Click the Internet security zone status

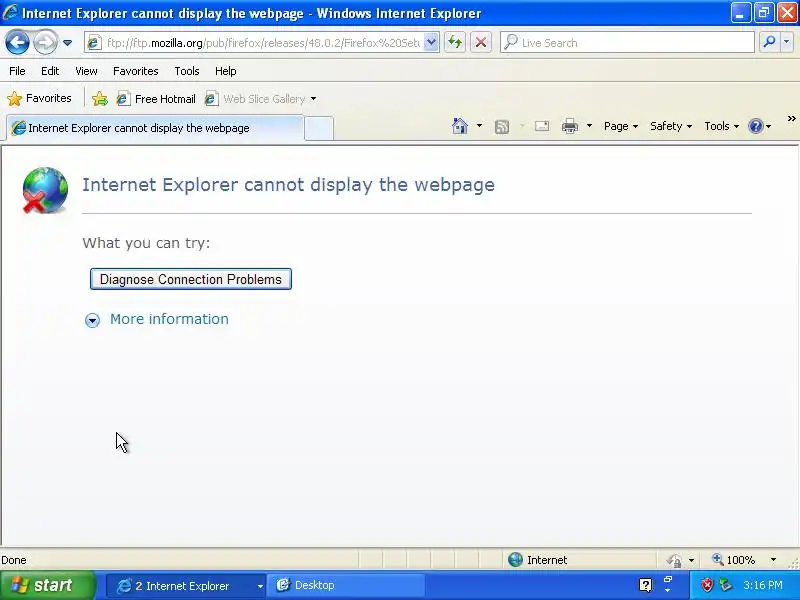[x=538, y=560]
